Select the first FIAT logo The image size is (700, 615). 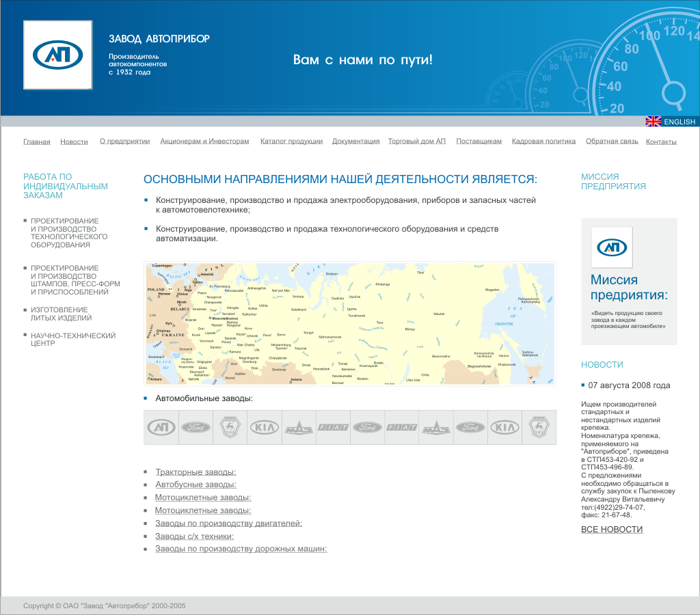pos(333,426)
